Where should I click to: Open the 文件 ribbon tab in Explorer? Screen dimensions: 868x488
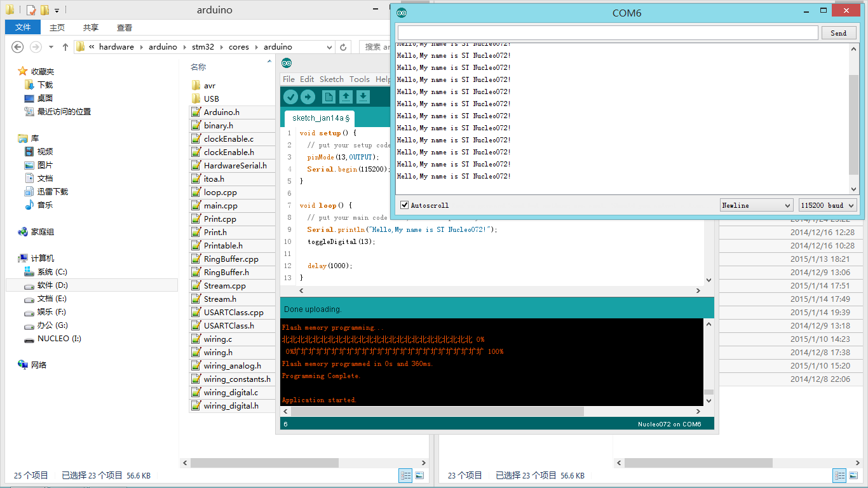click(x=23, y=27)
